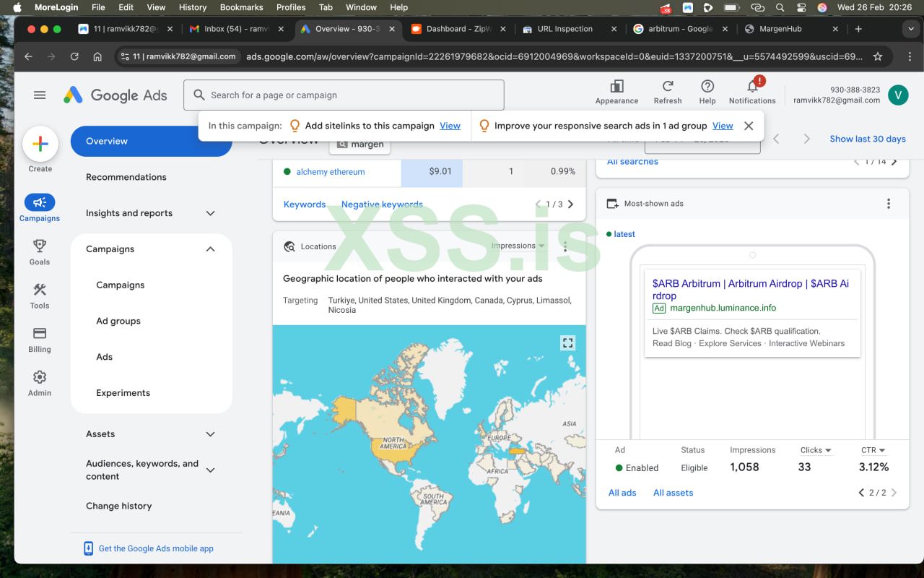Screen dimensions: 924x578
Task: Open the account avatar labeled V
Action: pyautogui.click(x=898, y=95)
